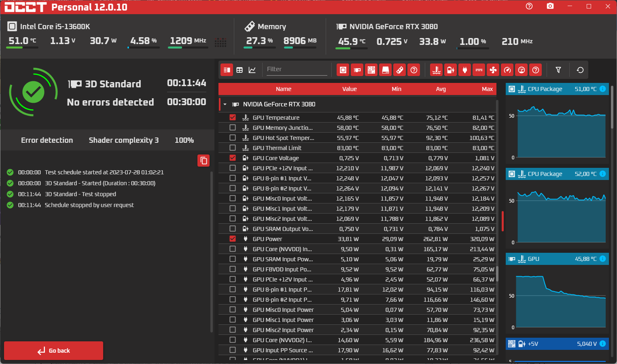Click the CPU core grid icon in header
Screen dimensions: 617x364
coord(221,42)
